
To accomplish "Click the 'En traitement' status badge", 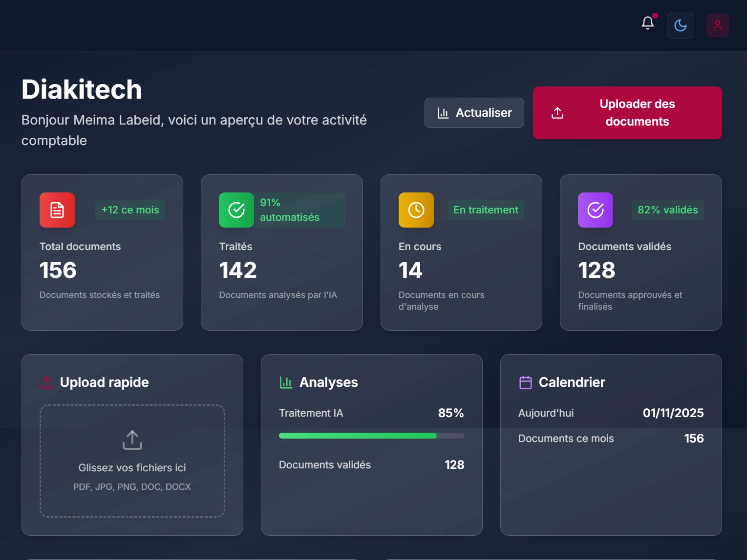I will pos(485,210).
